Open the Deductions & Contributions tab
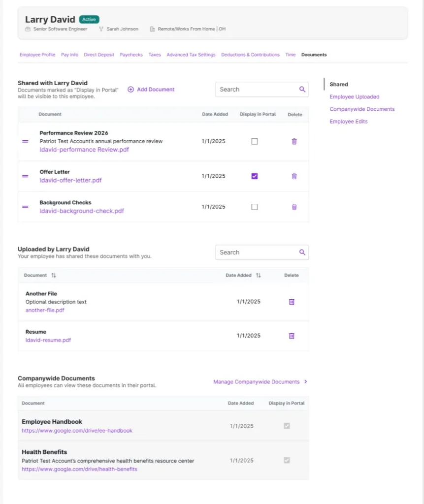Image resolution: width=424 pixels, height=504 pixels. (250, 55)
